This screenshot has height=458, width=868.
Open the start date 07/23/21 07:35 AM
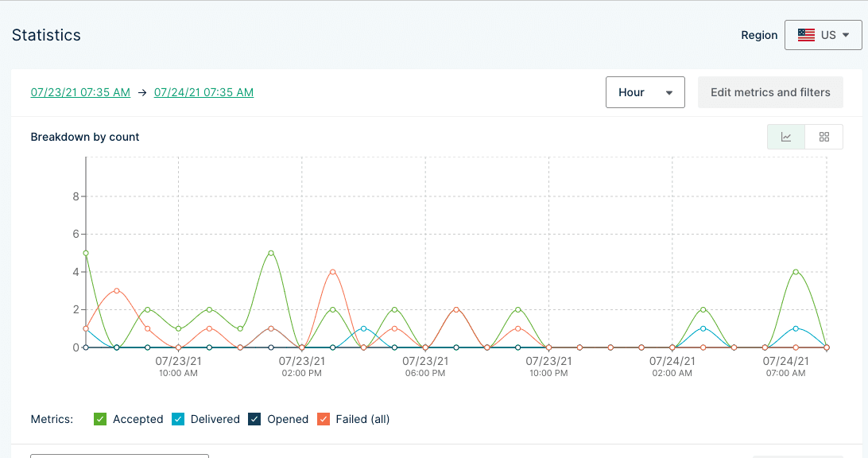pyautogui.click(x=80, y=92)
